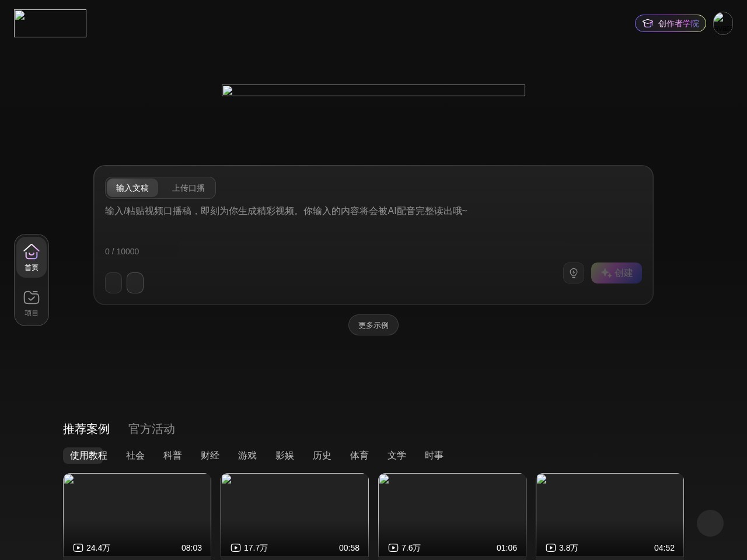Focus the script text input area
Viewport: 747px width, 560px height.
[373, 222]
